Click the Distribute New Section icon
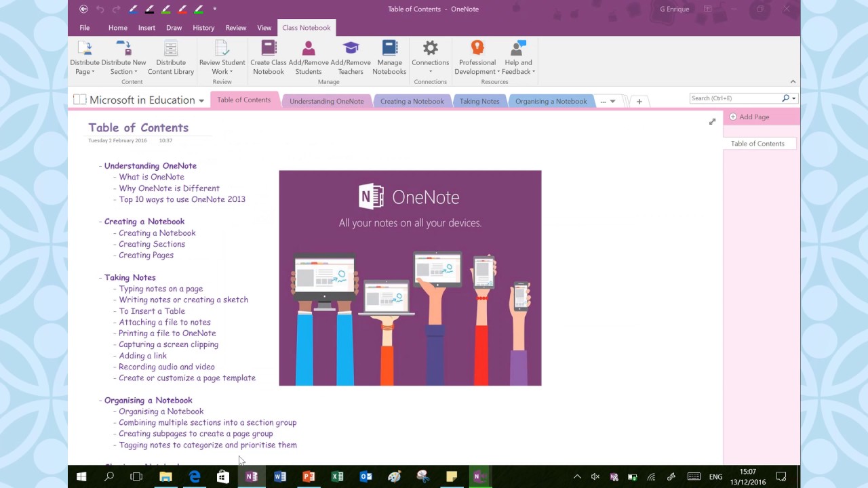Viewport: 868px width, 488px height. [123, 48]
